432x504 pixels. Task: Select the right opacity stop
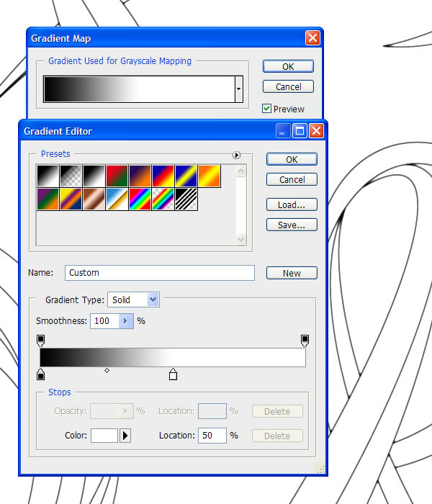[x=305, y=341]
